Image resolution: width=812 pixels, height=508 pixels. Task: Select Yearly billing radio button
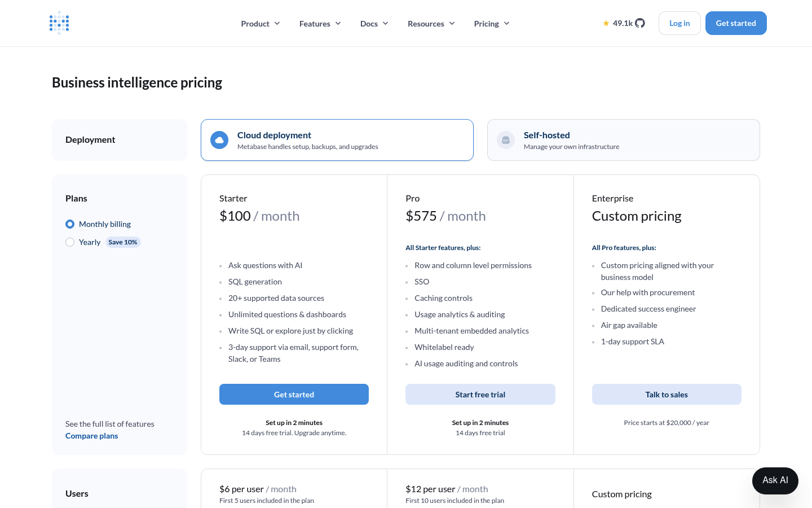tap(70, 242)
